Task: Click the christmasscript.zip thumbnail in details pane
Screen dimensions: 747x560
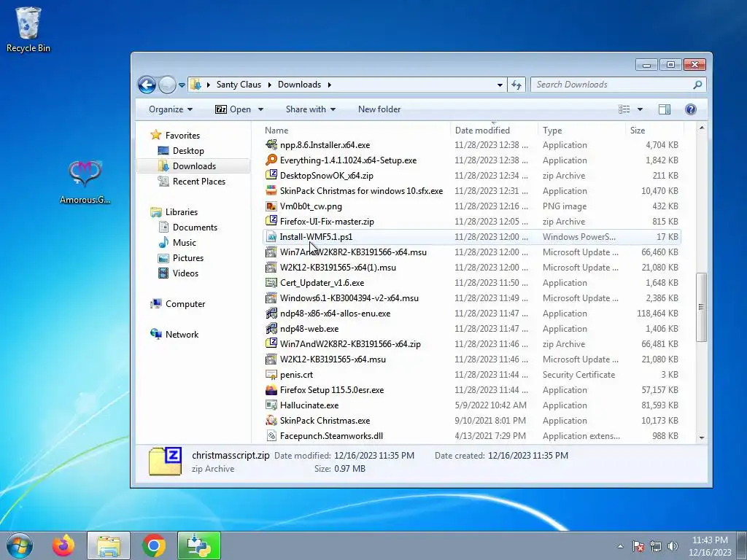Action: (x=165, y=462)
